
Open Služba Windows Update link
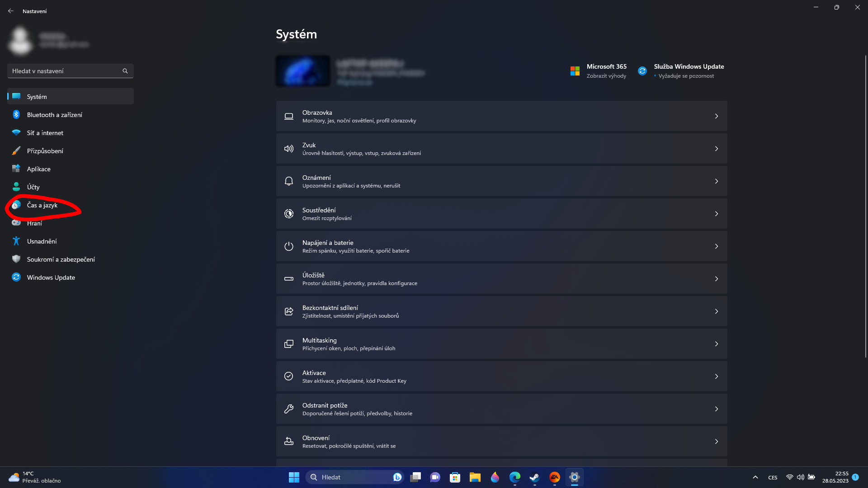pyautogui.click(x=689, y=66)
